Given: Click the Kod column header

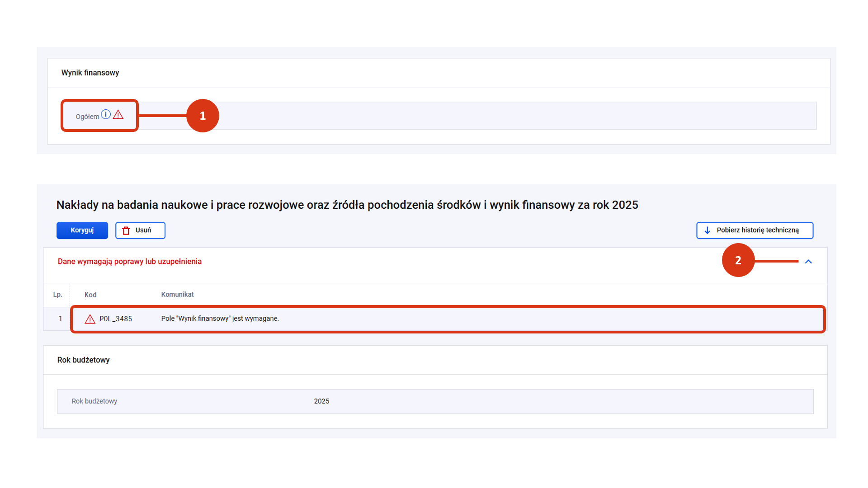Looking at the screenshot, I should (90, 295).
